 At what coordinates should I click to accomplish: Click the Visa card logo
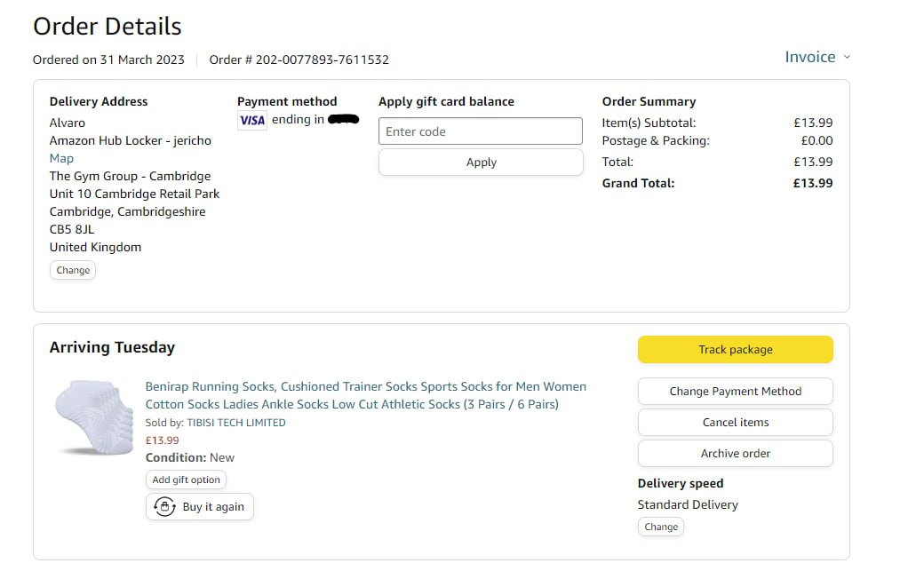252,120
